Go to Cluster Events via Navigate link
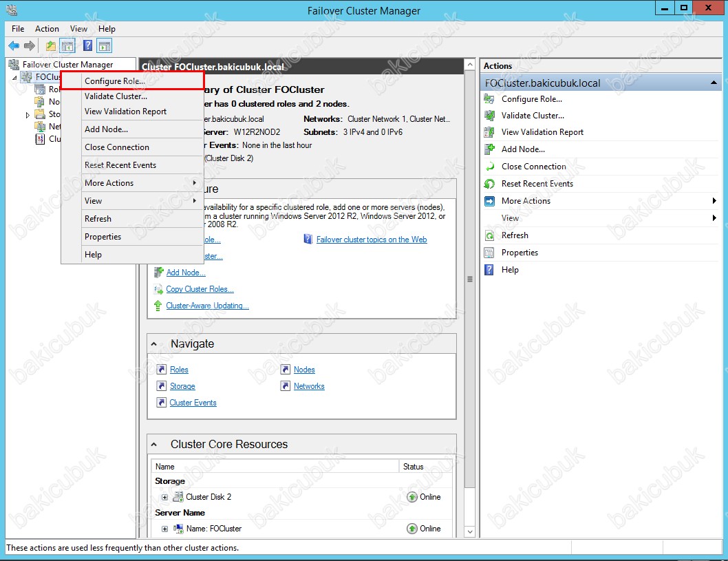Screen dimensions: 728x561 tap(193, 403)
